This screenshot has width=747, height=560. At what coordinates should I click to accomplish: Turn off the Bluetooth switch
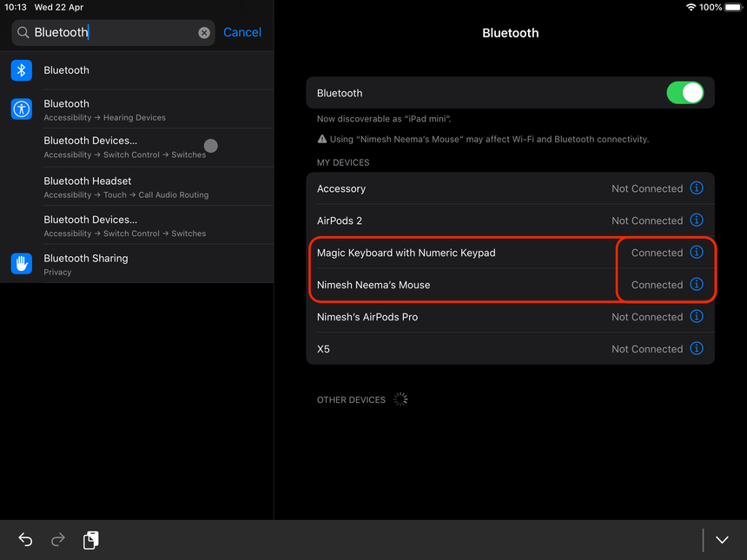pos(684,93)
